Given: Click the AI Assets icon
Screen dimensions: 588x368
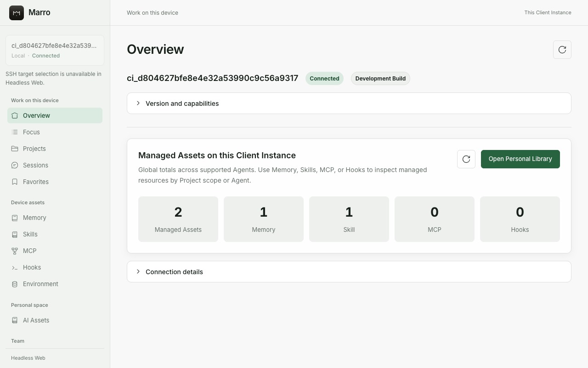Looking at the screenshot, I should click(x=15, y=320).
